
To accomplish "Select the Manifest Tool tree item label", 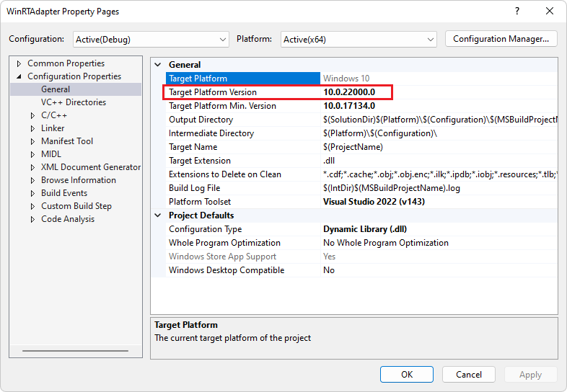I will [x=67, y=141].
